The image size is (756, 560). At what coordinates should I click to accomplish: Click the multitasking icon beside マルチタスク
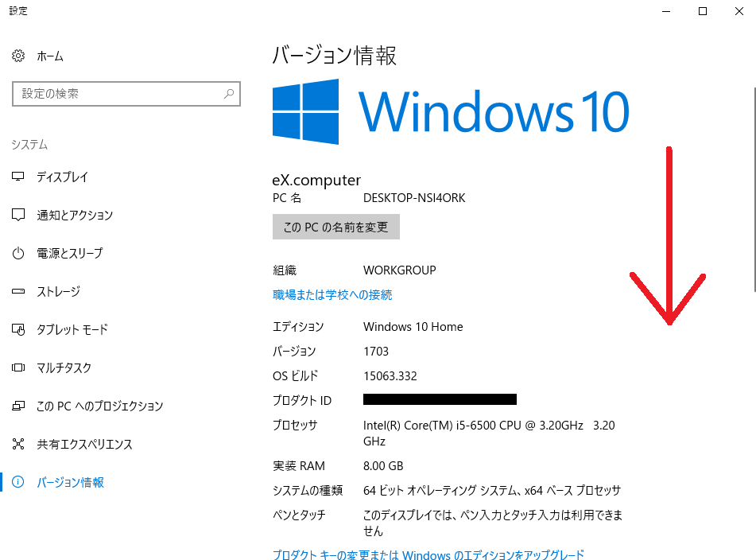[x=18, y=368]
